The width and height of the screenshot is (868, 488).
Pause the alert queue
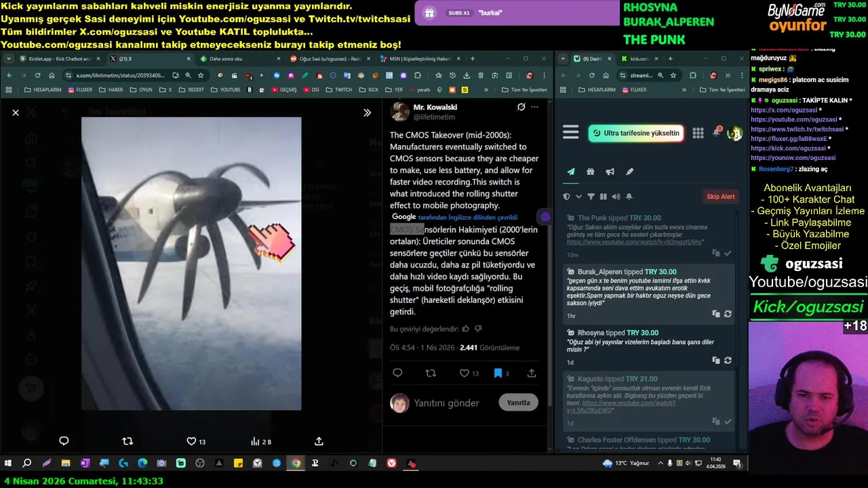[604, 197]
